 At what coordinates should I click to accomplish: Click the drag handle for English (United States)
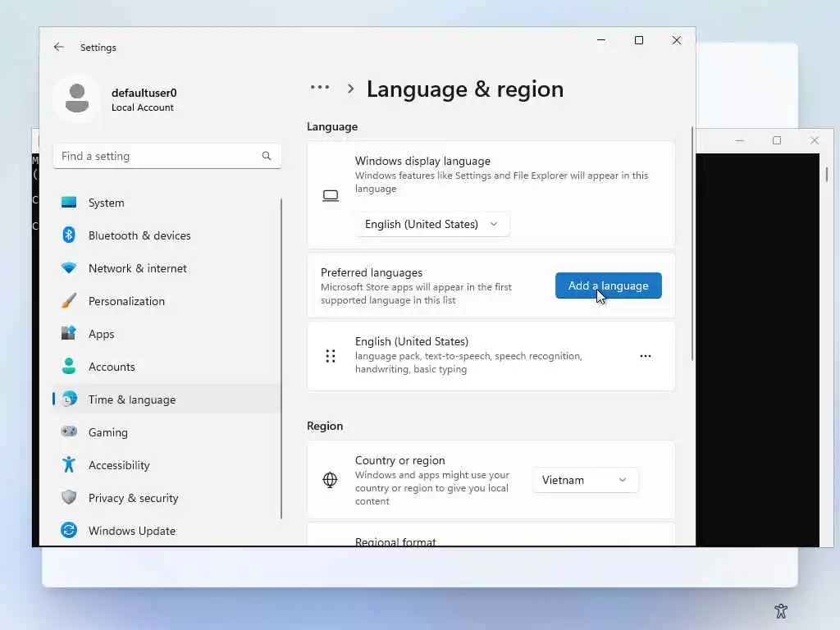click(331, 356)
